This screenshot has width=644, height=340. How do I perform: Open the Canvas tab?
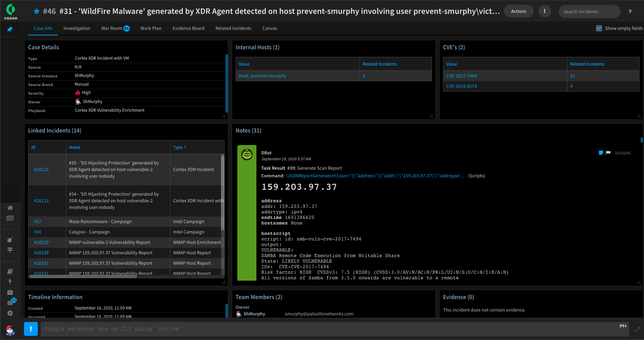coord(270,28)
